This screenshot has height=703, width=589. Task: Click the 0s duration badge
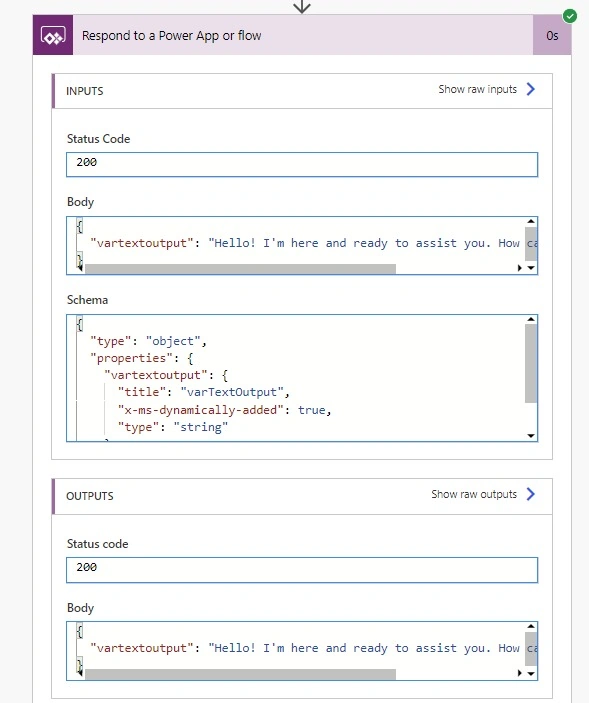click(552, 35)
